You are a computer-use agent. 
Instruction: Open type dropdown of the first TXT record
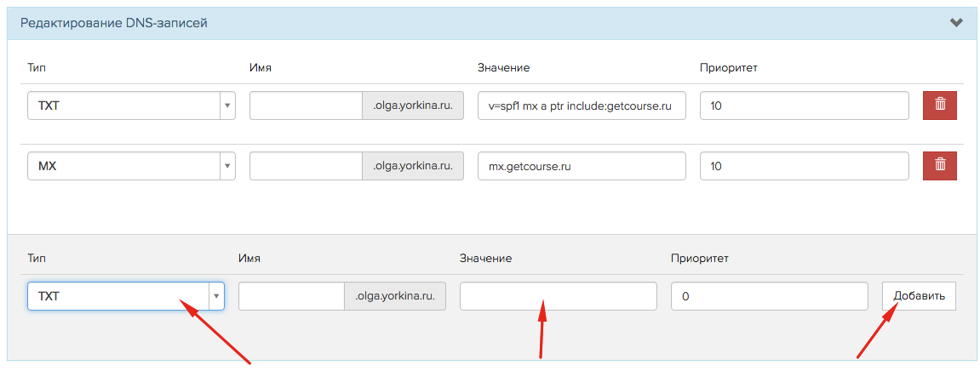pyautogui.click(x=131, y=106)
